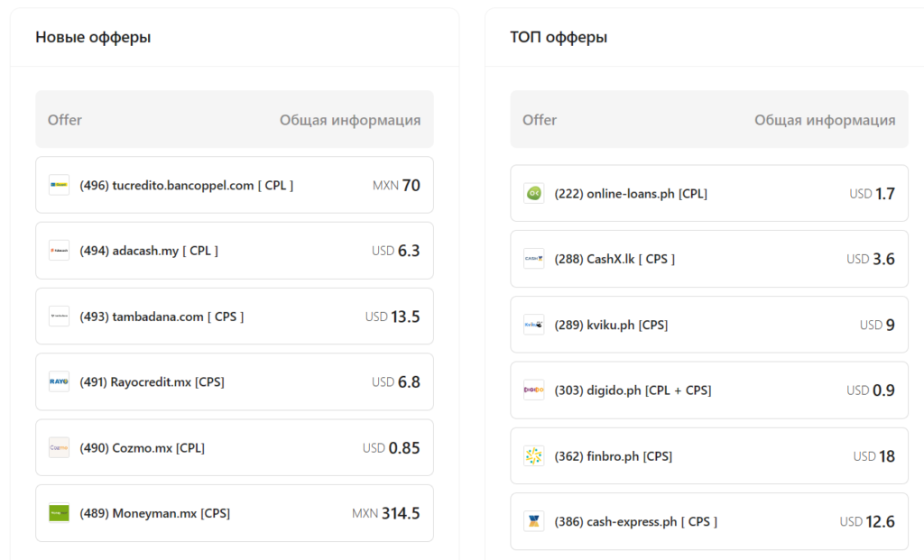Click the USD 0.85 payout value

pyautogui.click(x=392, y=447)
